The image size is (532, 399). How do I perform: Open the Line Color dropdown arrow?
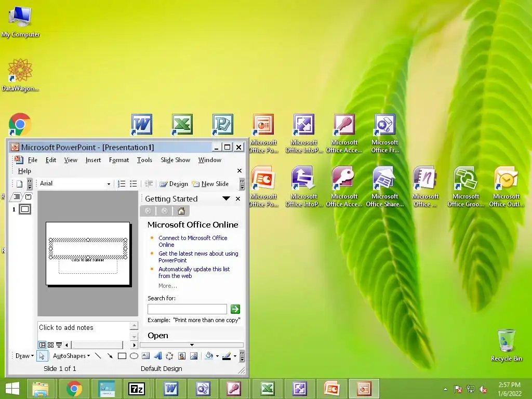point(235,356)
